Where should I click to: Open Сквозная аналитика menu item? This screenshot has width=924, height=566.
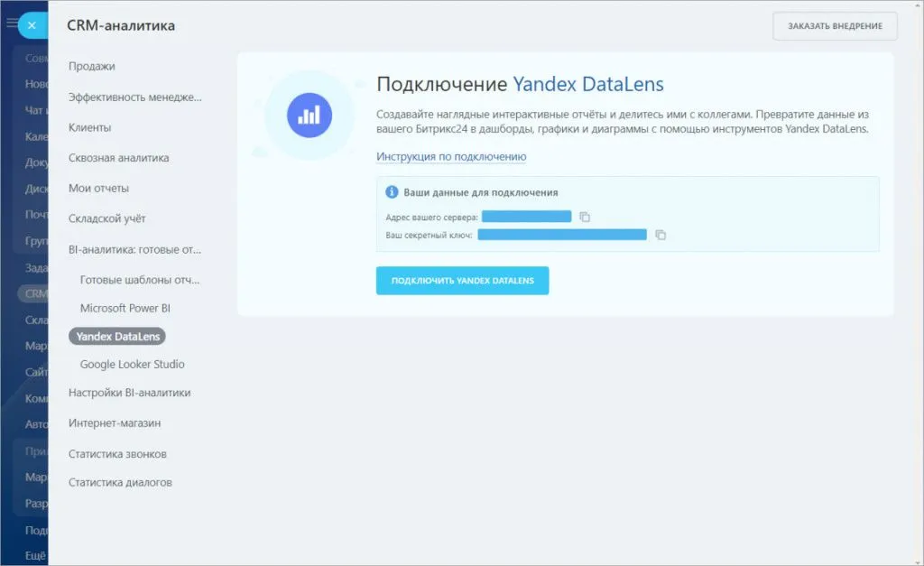click(118, 158)
